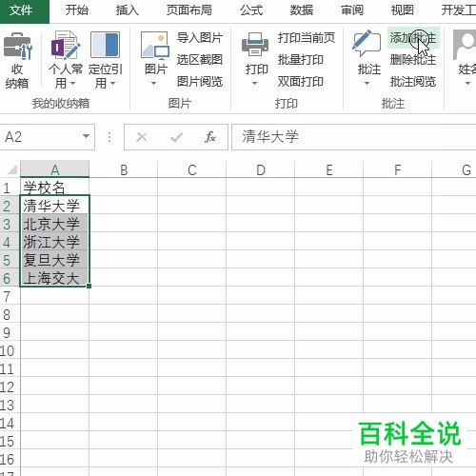Switch to the 视图 tab
476x476 pixels.
(x=403, y=10)
